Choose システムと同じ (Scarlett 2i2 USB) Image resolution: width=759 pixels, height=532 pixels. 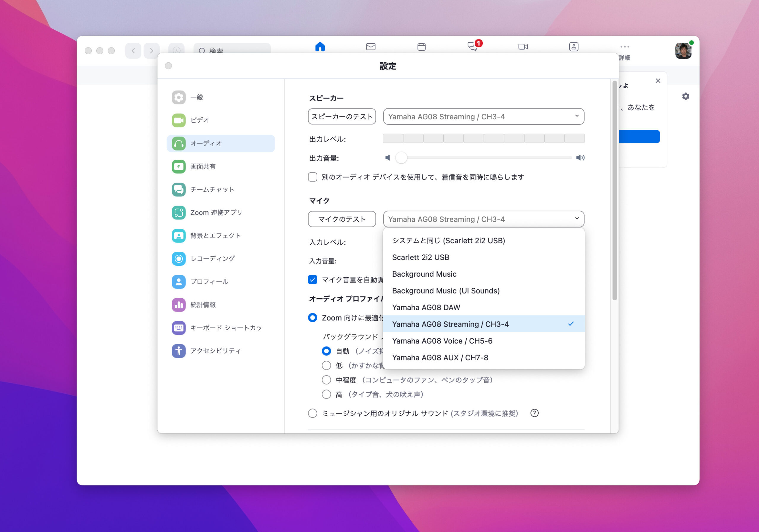click(484, 241)
